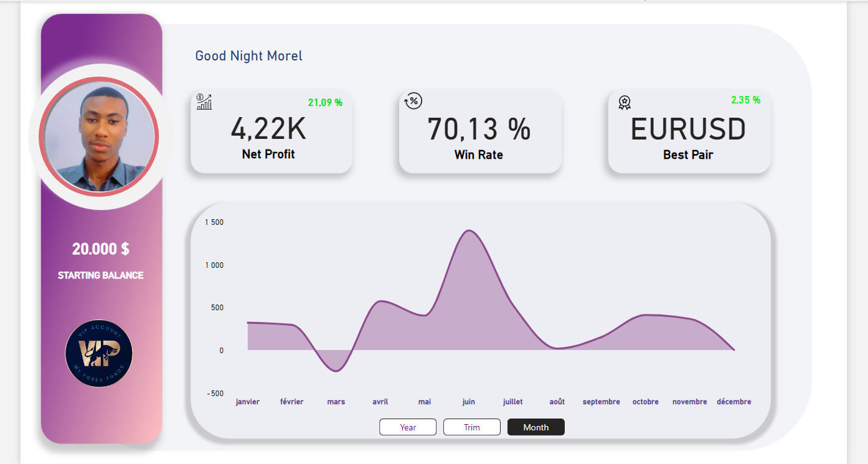The width and height of the screenshot is (868, 464).
Task: Switch chart view to Trim
Action: (x=471, y=427)
